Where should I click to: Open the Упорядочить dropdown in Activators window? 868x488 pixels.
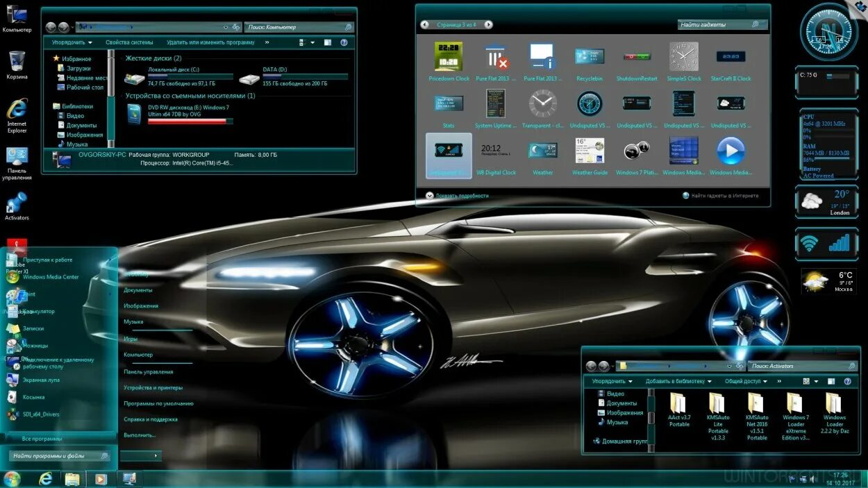[612, 381]
